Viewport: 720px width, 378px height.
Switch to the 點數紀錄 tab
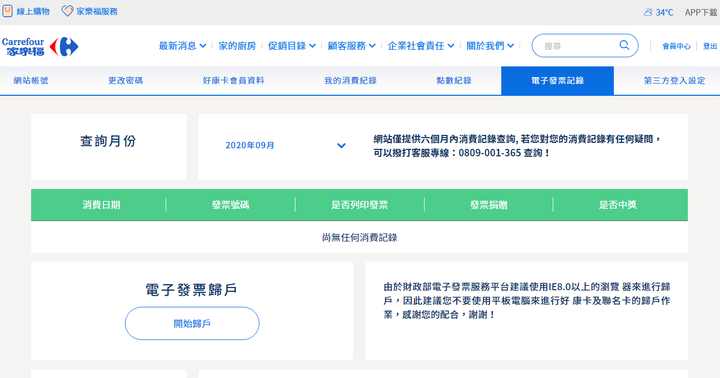[x=454, y=80]
